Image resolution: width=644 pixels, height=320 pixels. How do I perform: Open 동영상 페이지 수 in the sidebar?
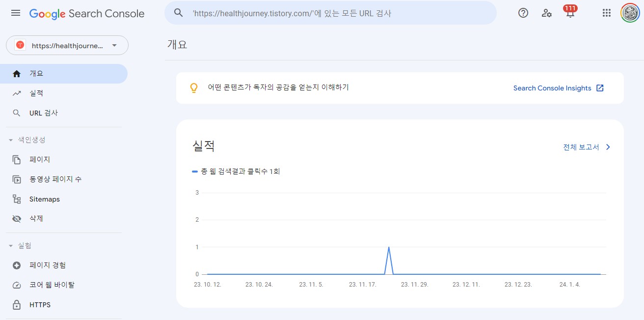tap(64, 179)
